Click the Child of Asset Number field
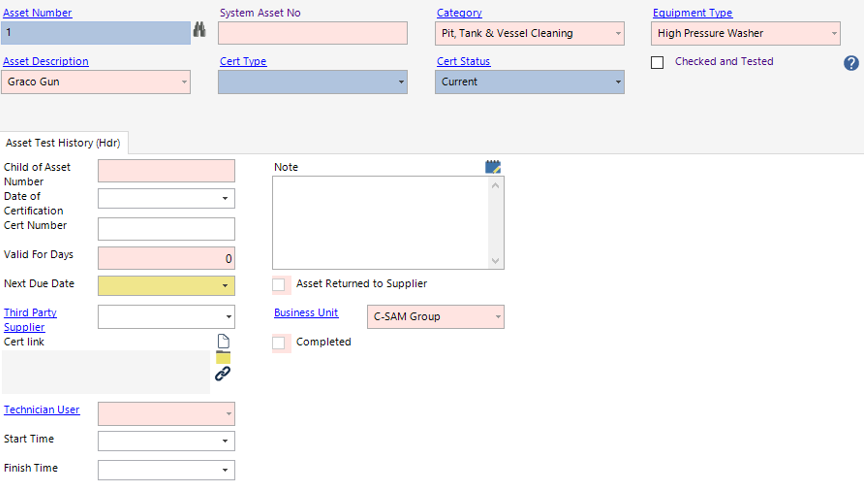The image size is (864, 495). (166, 171)
